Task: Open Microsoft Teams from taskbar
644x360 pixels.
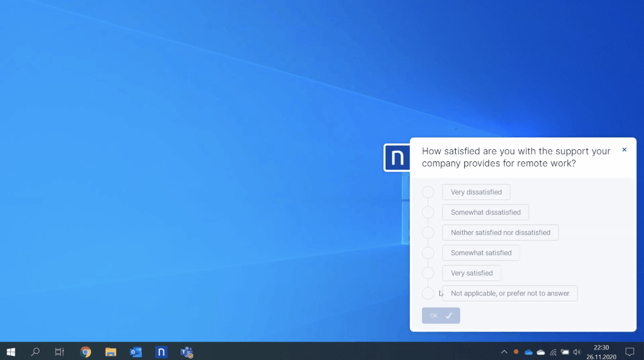Action: (186, 352)
